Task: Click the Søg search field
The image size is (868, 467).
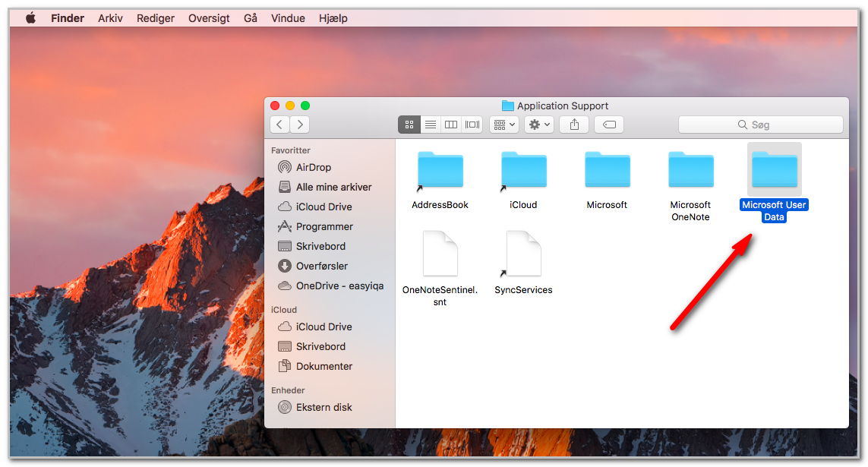Action: pyautogui.click(x=761, y=125)
